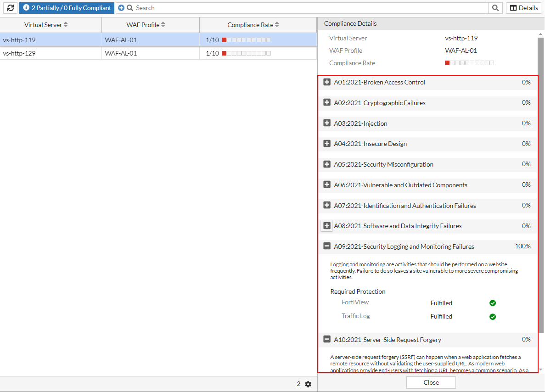Screen dimensions: 545x392
Task: Click the Virtual Server column header
Action: pyautogui.click(x=51, y=25)
